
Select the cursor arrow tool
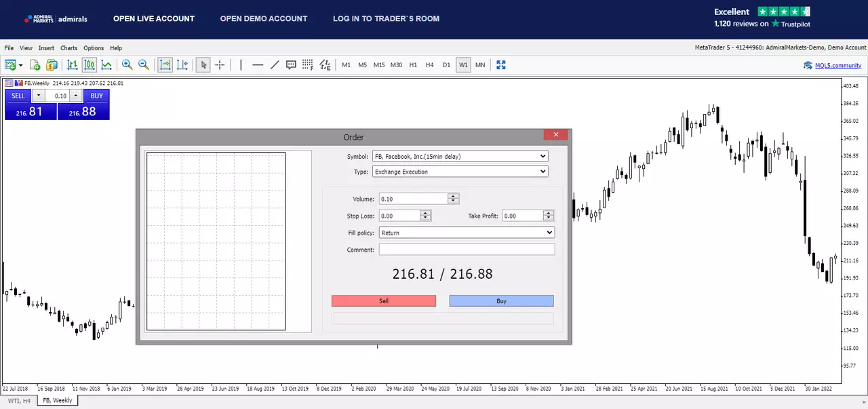tap(203, 65)
